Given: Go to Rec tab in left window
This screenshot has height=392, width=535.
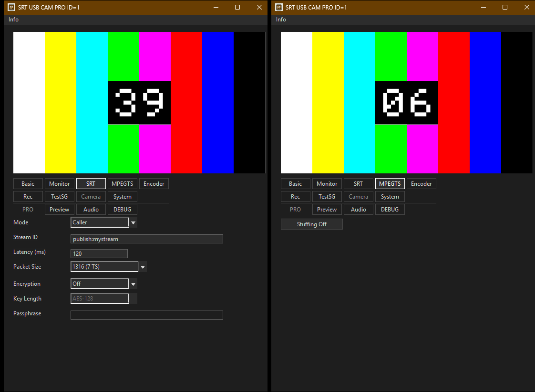Looking at the screenshot, I should point(28,197).
